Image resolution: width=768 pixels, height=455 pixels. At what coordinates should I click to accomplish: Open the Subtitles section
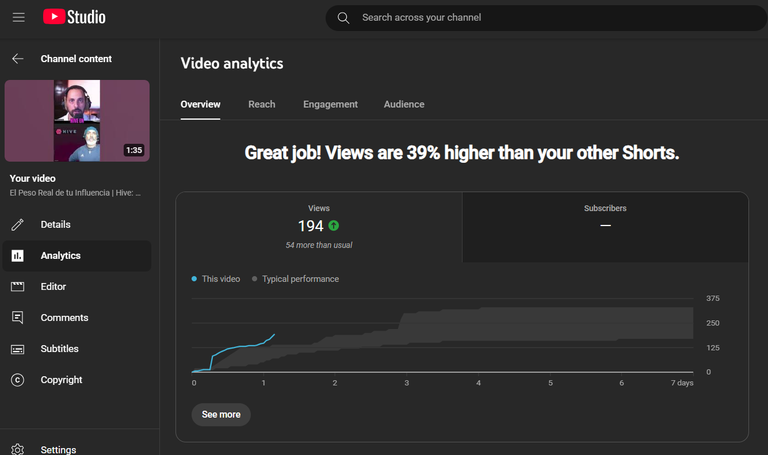pyautogui.click(x=77, y=349)
